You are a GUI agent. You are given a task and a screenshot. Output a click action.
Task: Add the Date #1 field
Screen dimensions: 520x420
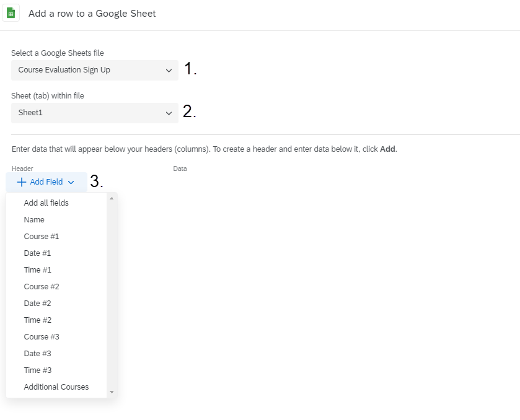38,253
